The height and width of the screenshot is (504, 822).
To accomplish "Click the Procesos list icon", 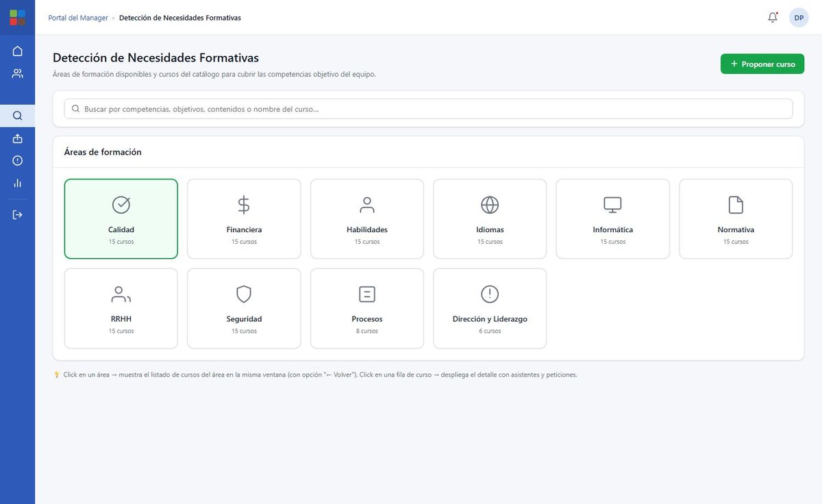I will 367,294.
